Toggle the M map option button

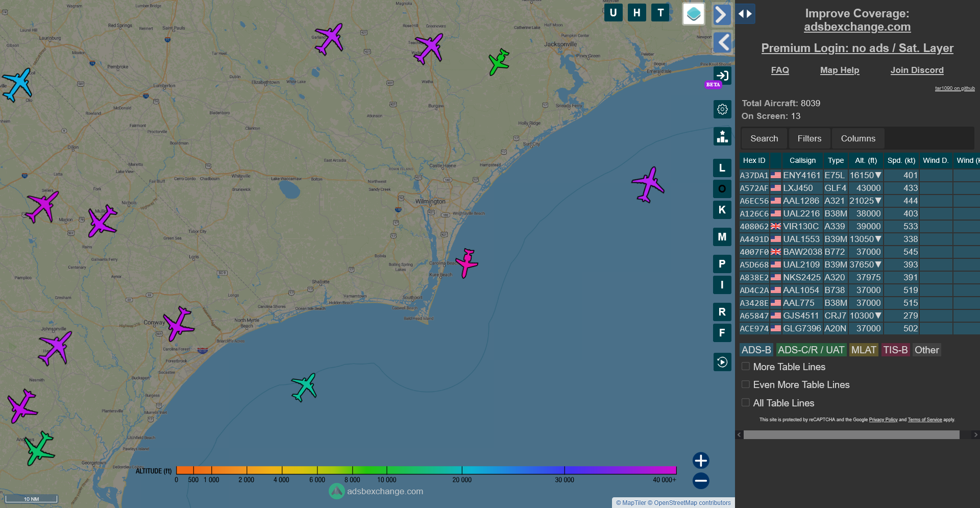coord(722,237)
